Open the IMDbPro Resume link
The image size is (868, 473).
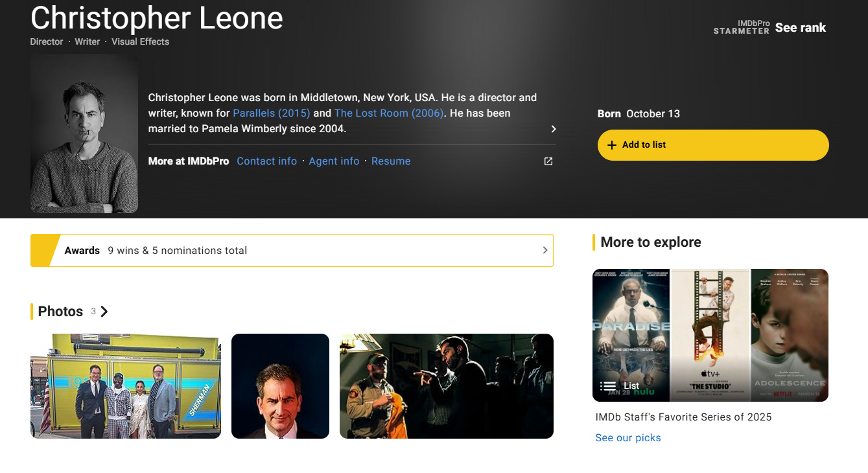pyautogui.click(x=391, y=161)
